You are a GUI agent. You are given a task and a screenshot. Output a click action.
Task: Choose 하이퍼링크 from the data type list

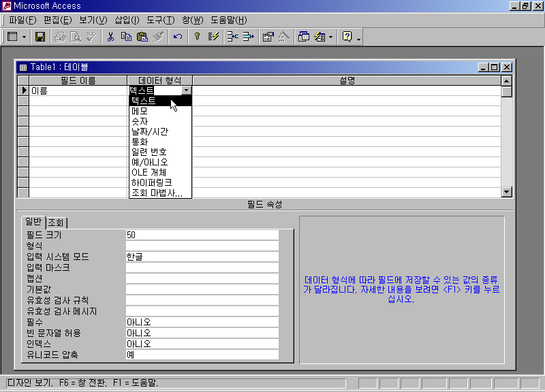(x=160, y=182)
